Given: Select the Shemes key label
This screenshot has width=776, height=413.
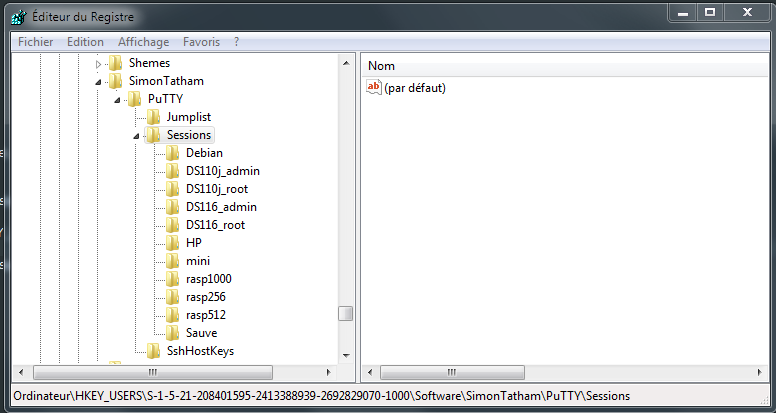Looking at the screenshot, I should pyautogui.click(x=149, y=63).
